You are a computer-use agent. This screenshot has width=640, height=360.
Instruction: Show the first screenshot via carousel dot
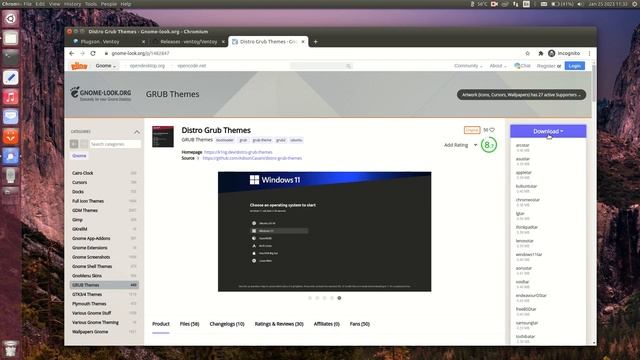pyautogui.click(x=310, y=298)
